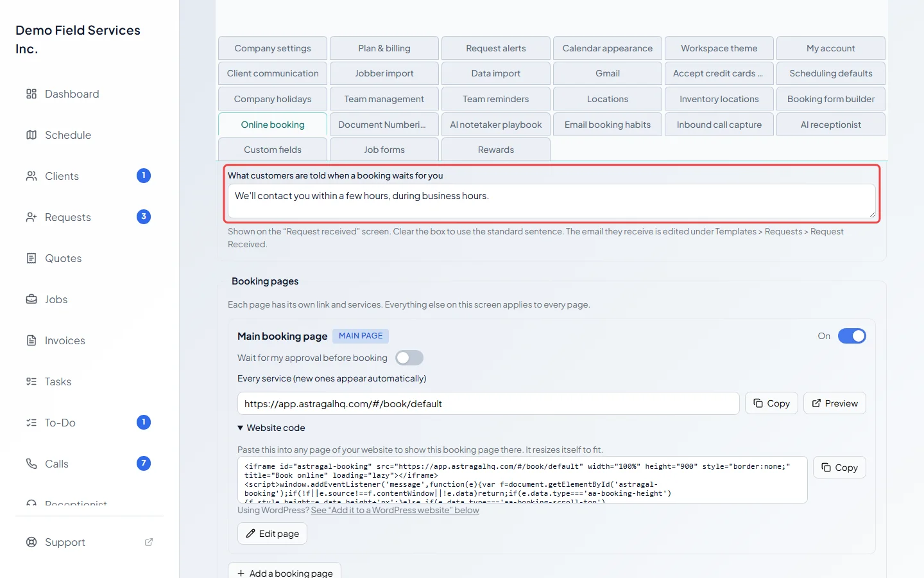The height and width of the screenshot is (578, 924).
Task: Click the MAIN PAGE badge label
Action: [x=361, y=336]
